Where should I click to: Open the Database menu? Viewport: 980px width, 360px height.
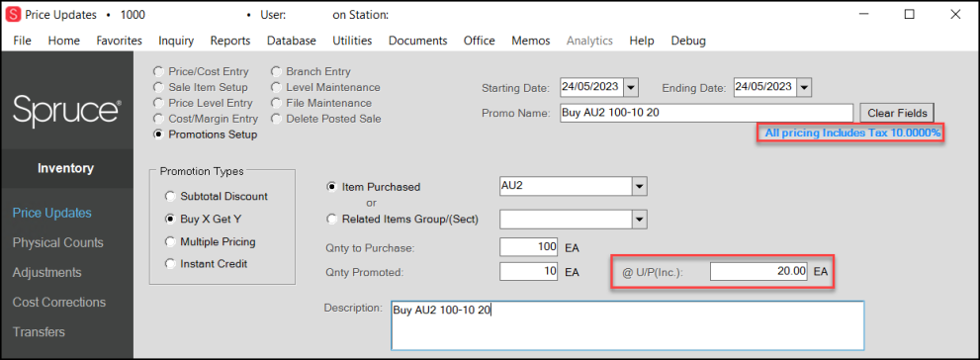coord(292,41)
